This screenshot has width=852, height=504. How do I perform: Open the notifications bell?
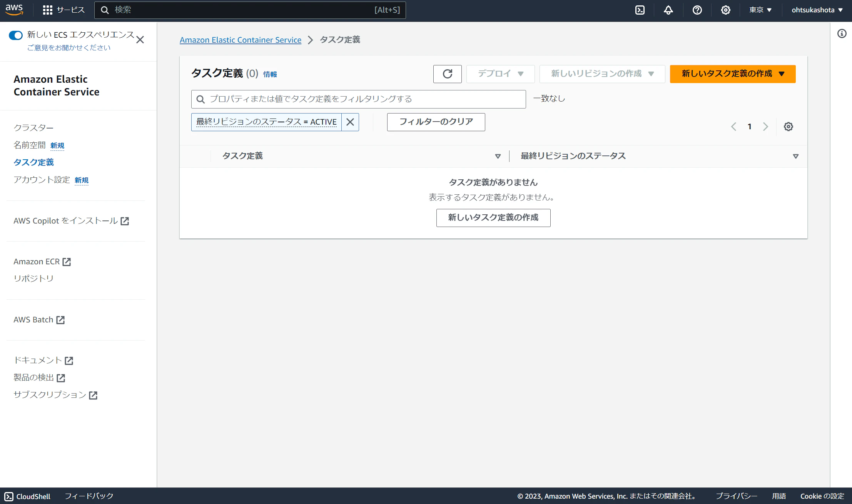pos(668,10)
